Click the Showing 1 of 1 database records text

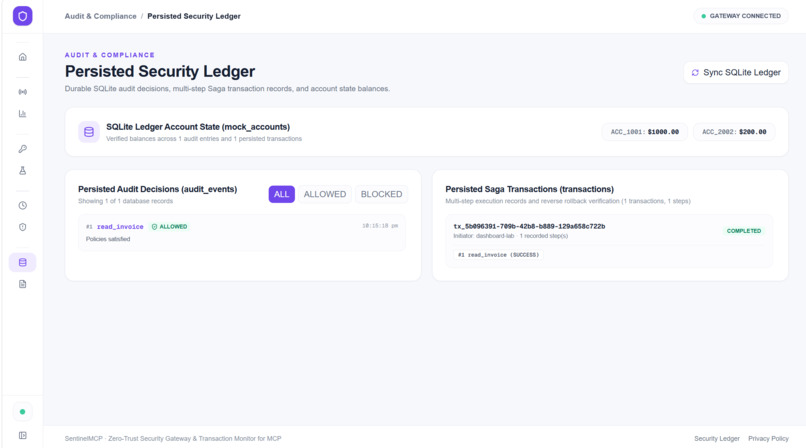pyautogui.click(x=125, y=201)
